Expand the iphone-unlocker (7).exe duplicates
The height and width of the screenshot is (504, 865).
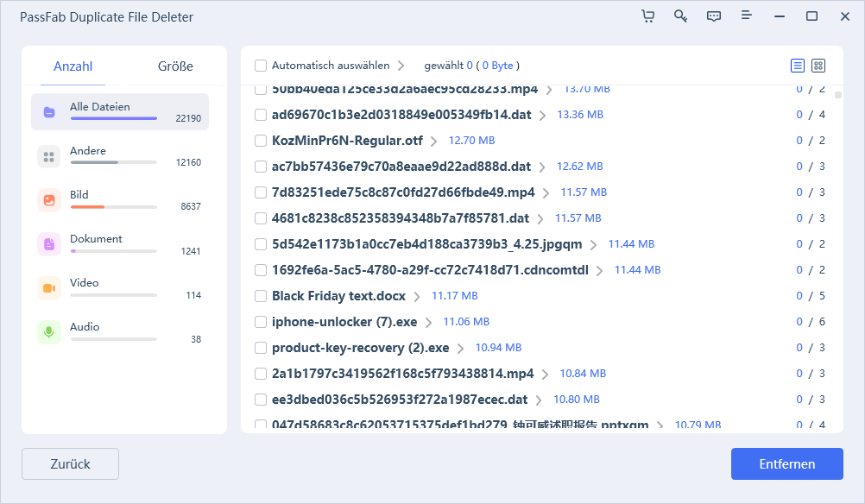tap(429, 322)
